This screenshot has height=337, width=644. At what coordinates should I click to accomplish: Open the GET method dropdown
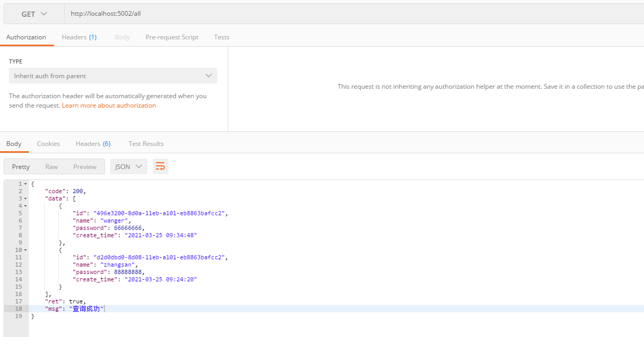pos(34,14)
